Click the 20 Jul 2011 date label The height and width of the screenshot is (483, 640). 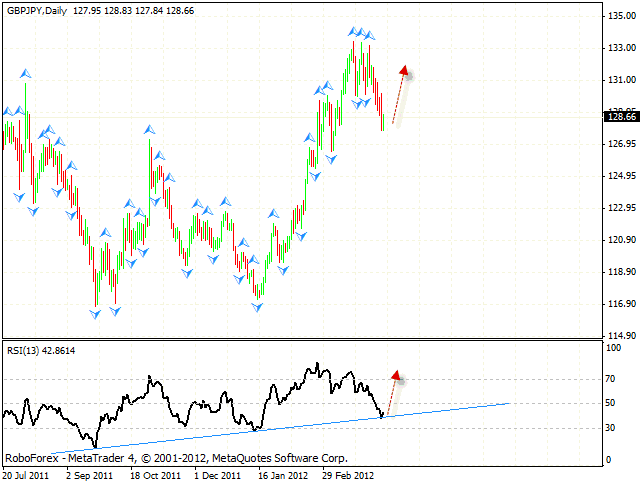27,475
